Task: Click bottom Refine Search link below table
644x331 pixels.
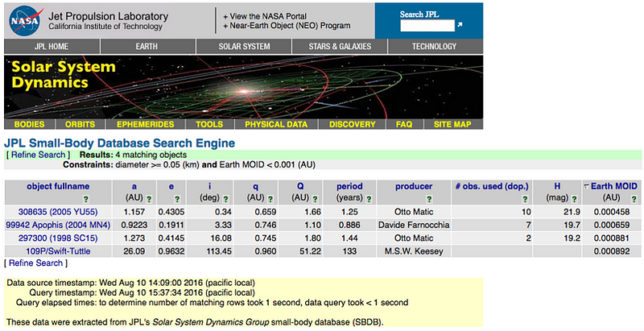Action: click(36, 263)
